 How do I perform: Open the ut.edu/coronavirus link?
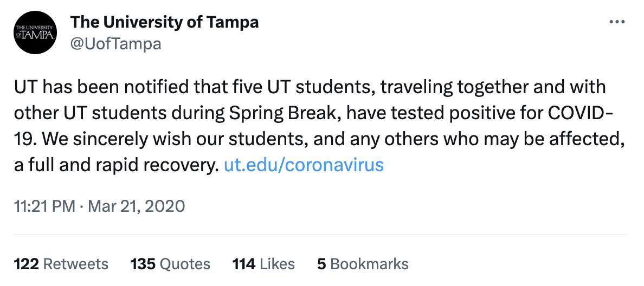tap(304, 165)
